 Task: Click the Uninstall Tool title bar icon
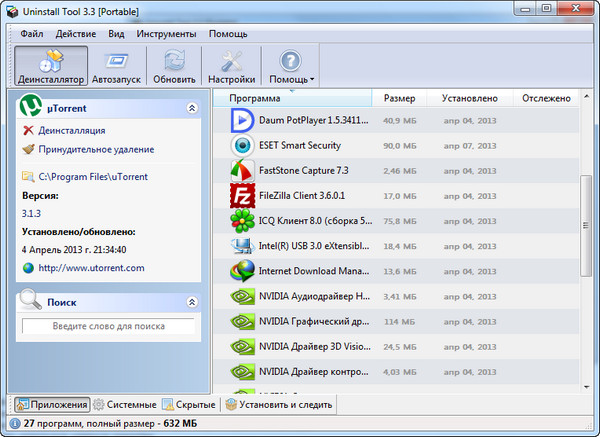tap(12, 11)
